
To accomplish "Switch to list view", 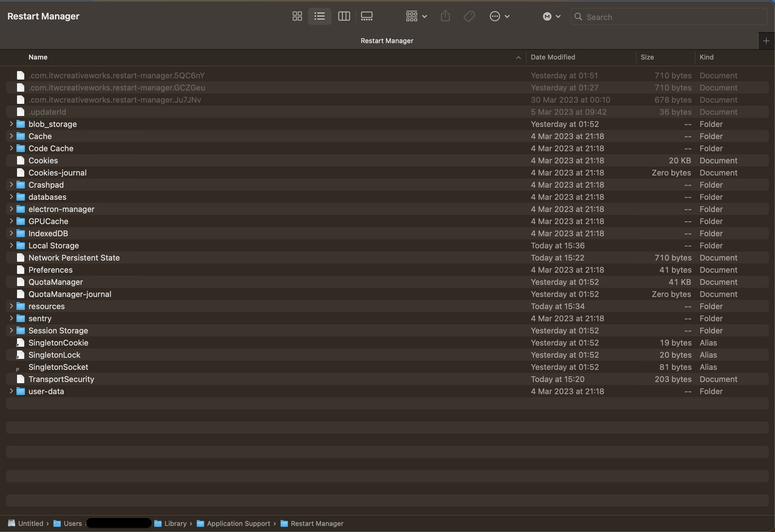I will 319,16.
